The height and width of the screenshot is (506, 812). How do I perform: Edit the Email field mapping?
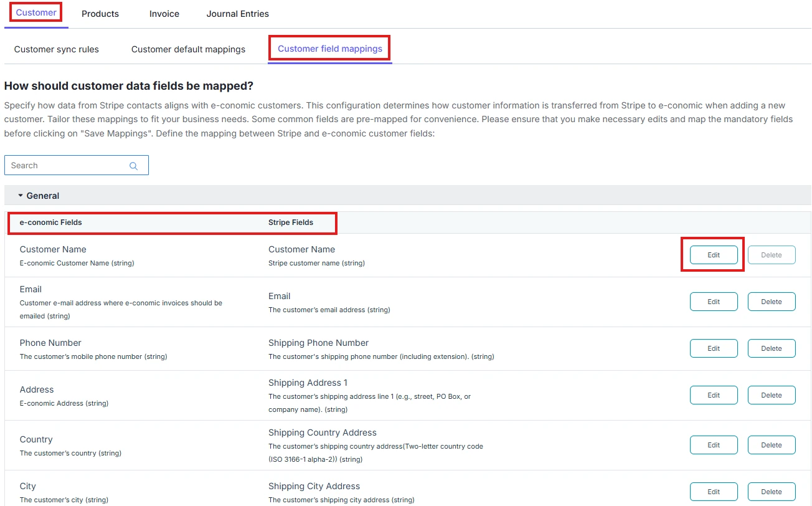[714, 302]
